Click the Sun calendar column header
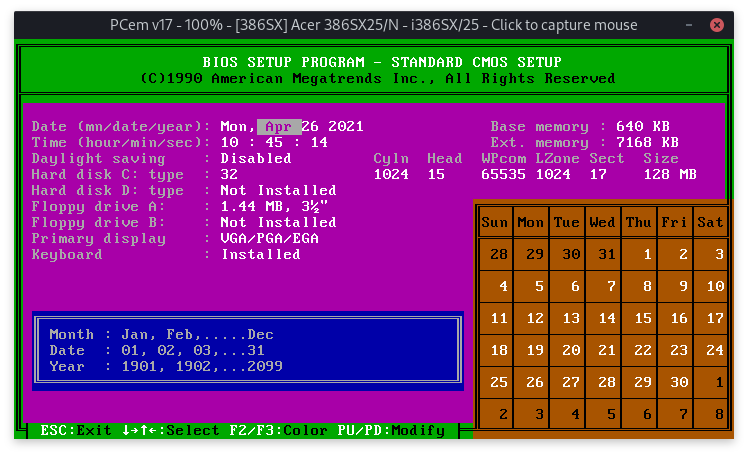The height and width of the screenshot is (456, 748). click(495, 222)
